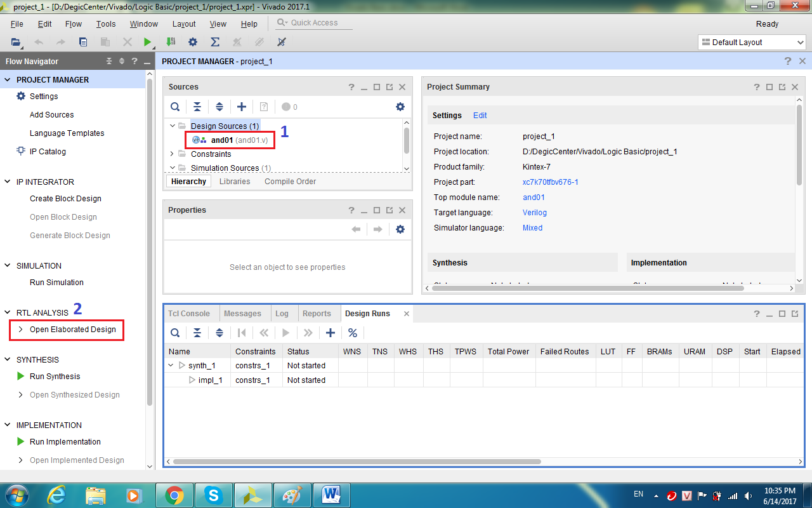Click Target language Verilog link
The image size is (812, 508).
coord(535,213)
